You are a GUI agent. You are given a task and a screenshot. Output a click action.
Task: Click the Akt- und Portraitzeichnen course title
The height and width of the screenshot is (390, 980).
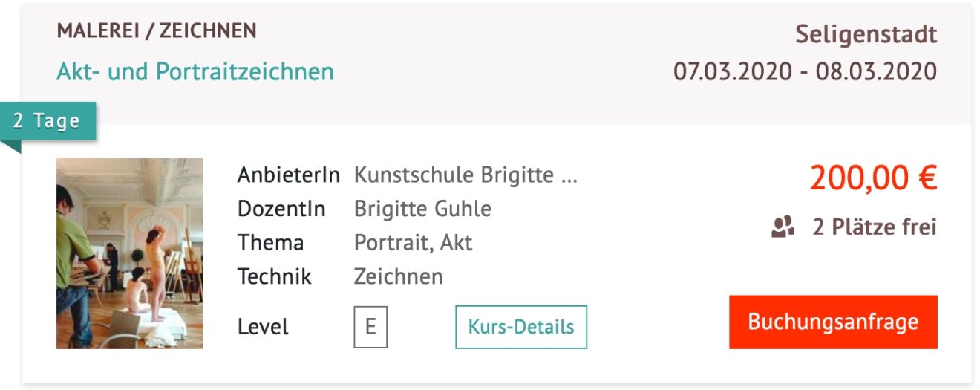tap(195, 72)
